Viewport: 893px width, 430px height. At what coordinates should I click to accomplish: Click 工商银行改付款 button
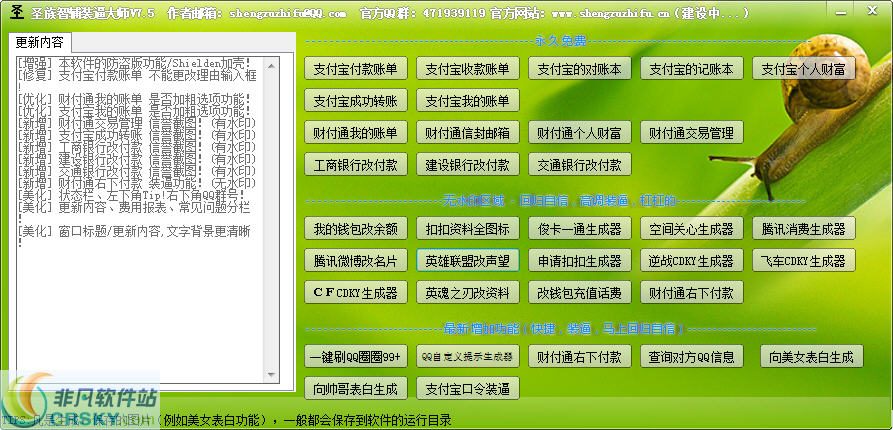355,165
